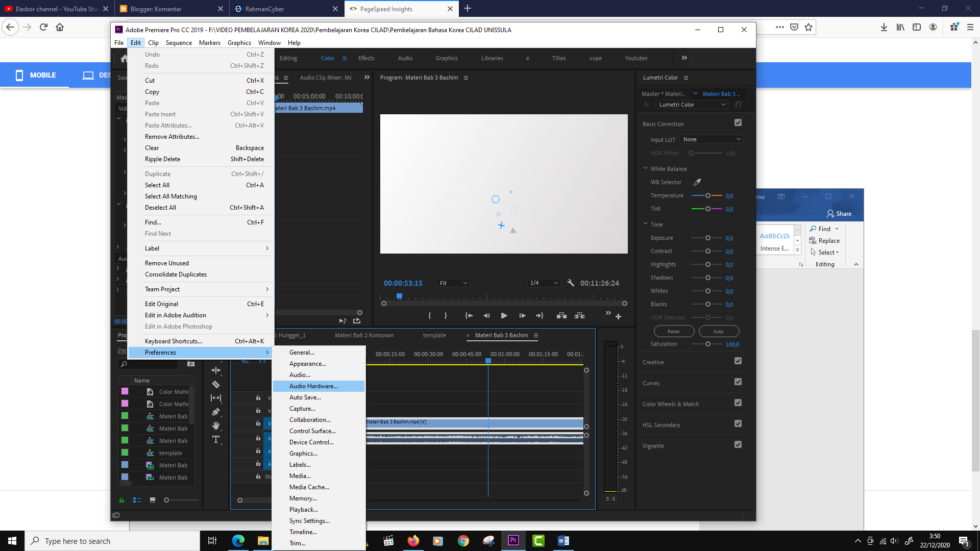Open Google Chrome from Windows taskbar
Image resolution: width=980 pixels, height=551 pixels.
click(x=463, y=541)
